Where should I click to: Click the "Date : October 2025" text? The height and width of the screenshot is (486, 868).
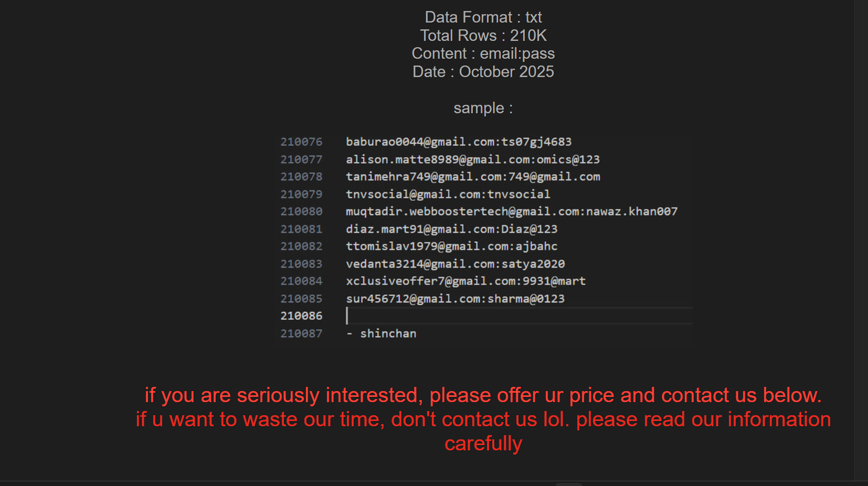[483, 72]
